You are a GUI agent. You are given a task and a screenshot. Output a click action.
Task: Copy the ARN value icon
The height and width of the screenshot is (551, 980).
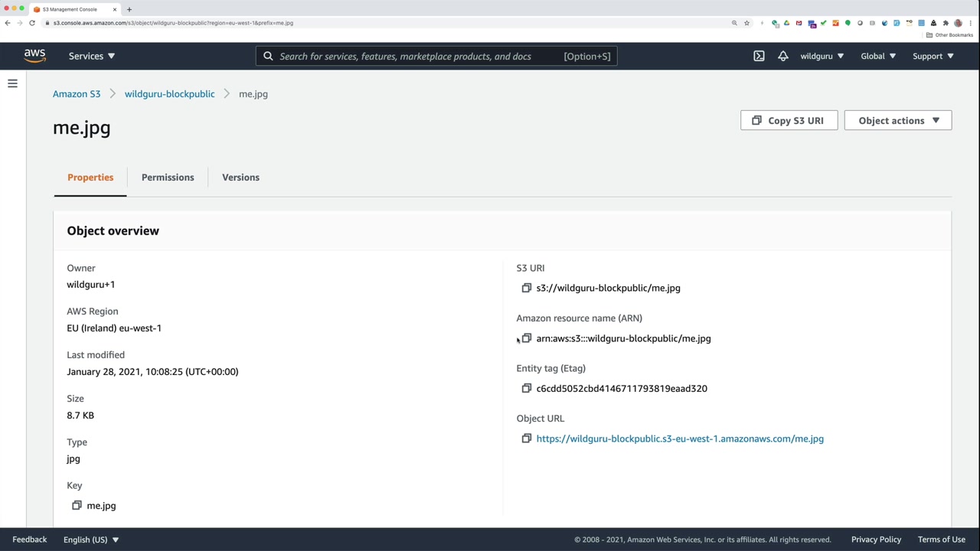(x=526, y=338)
